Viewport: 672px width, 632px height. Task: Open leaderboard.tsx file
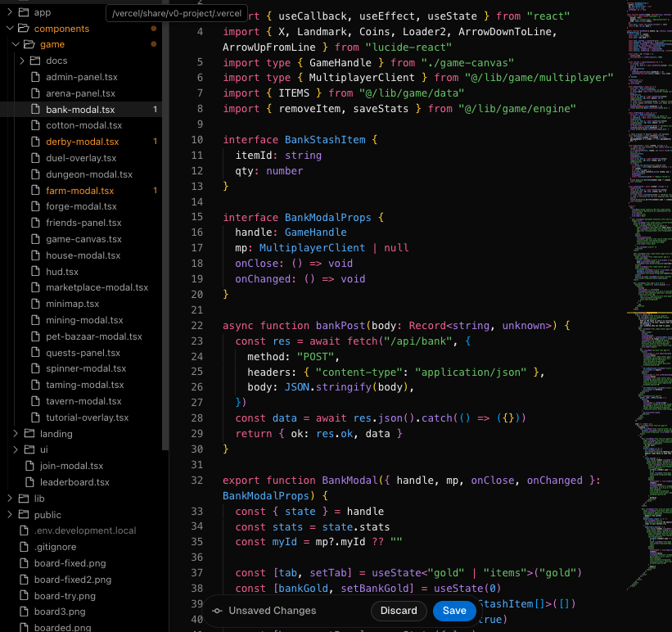coord(74,482)
